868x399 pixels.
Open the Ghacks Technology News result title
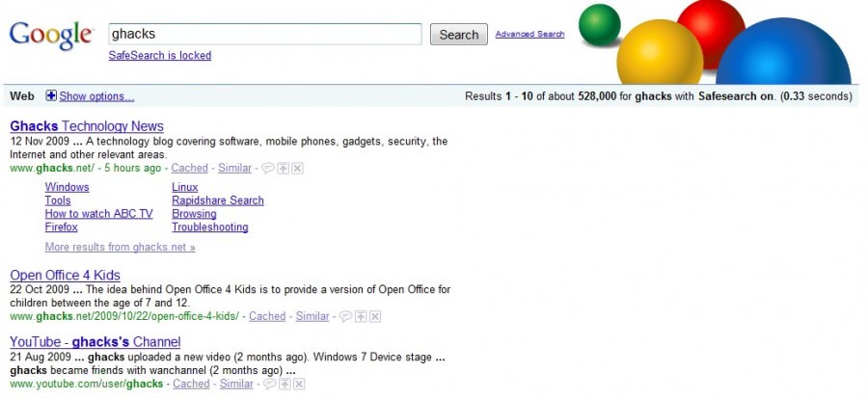pos(87,126)
